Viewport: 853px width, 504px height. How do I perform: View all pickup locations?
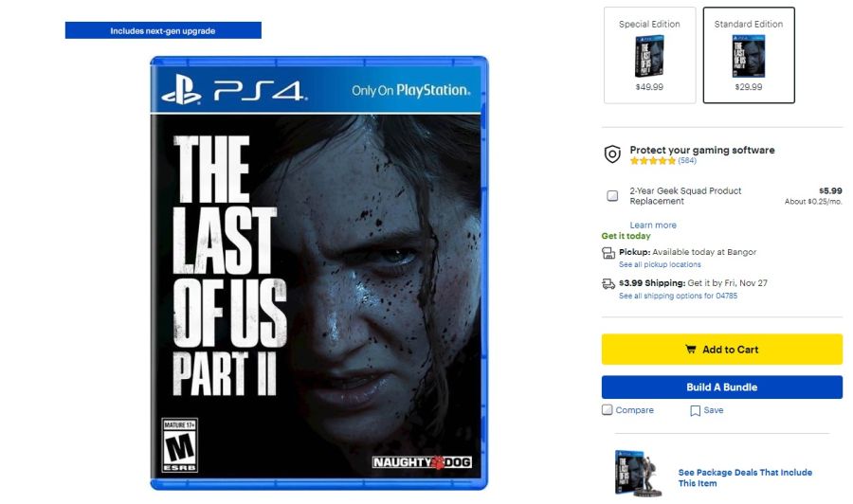tap(660, 264)
